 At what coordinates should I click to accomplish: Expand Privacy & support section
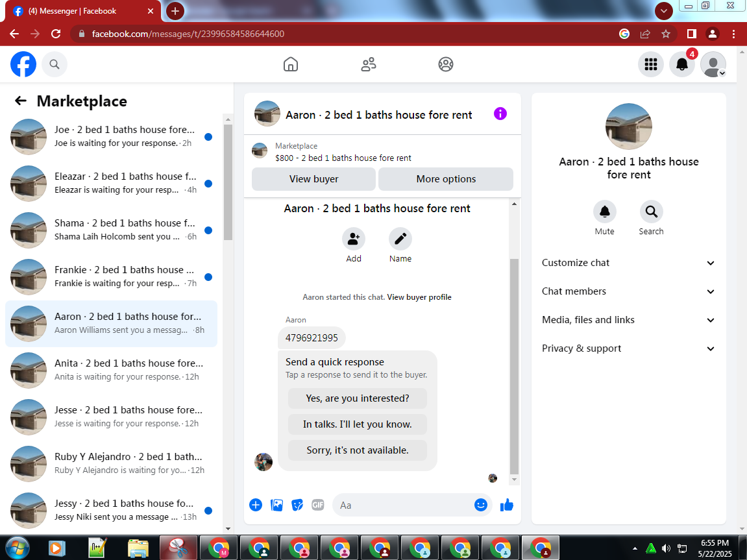(628, 348)
